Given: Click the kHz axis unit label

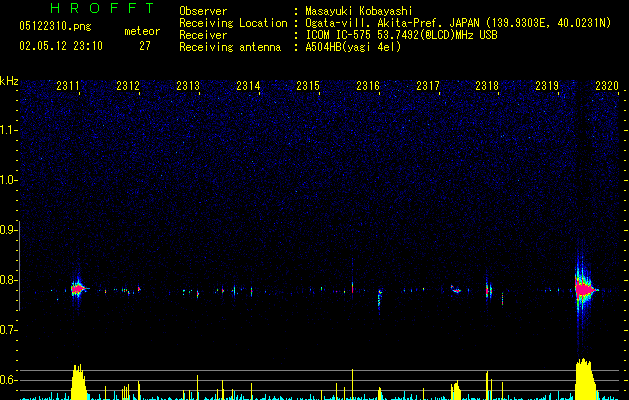Looking at the screenshot, I should click(x=9, y=81).
